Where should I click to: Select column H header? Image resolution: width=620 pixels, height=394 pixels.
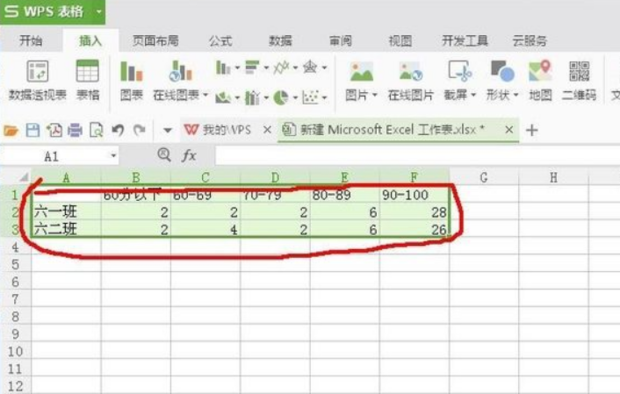[x=554, y=177]
